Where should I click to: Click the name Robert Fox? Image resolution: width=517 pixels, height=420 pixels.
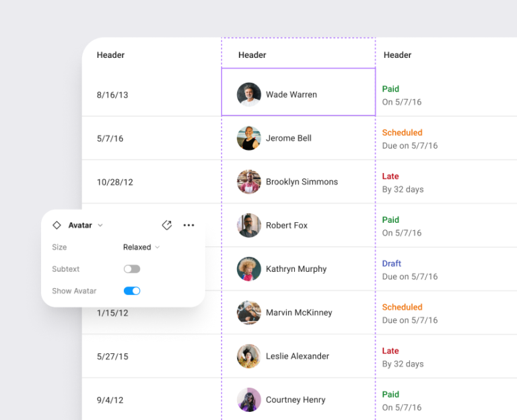coord(287,225)
